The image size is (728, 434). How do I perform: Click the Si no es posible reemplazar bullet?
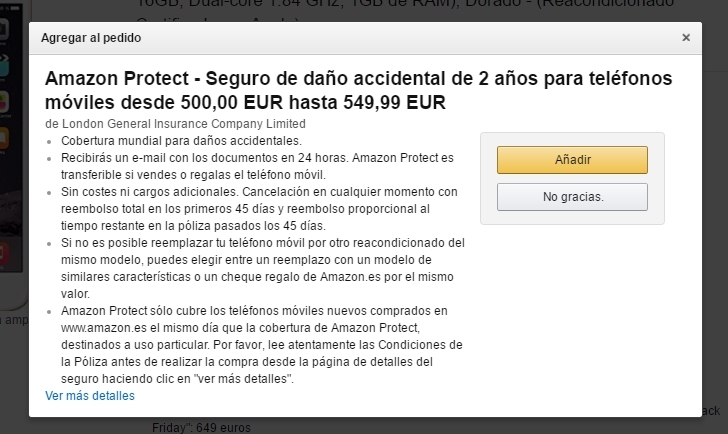[262, 243]
